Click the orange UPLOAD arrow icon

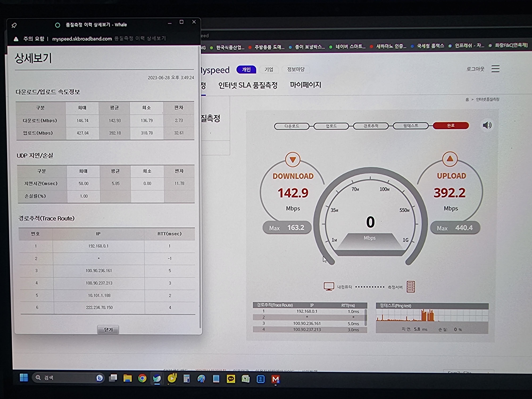(450, 159)
